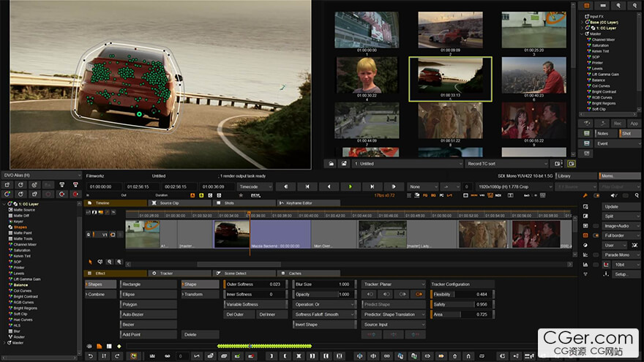Click the orange FG viewer icon
This screenshot has height=362, width=644.
425,195
